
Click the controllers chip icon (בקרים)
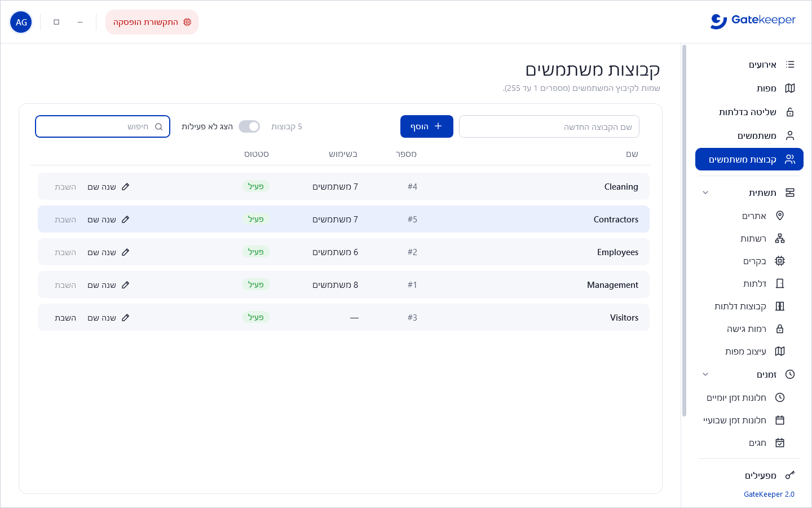(x=780, y=261)
